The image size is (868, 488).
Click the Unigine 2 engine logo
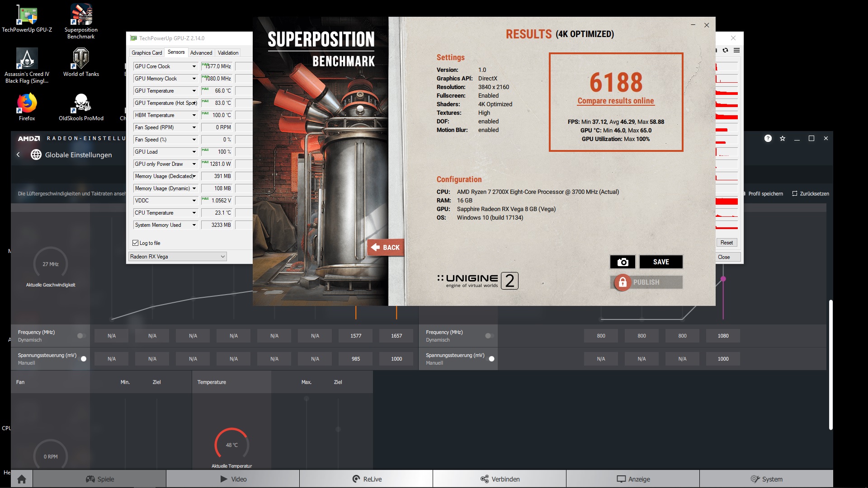[x=477, y=281]
